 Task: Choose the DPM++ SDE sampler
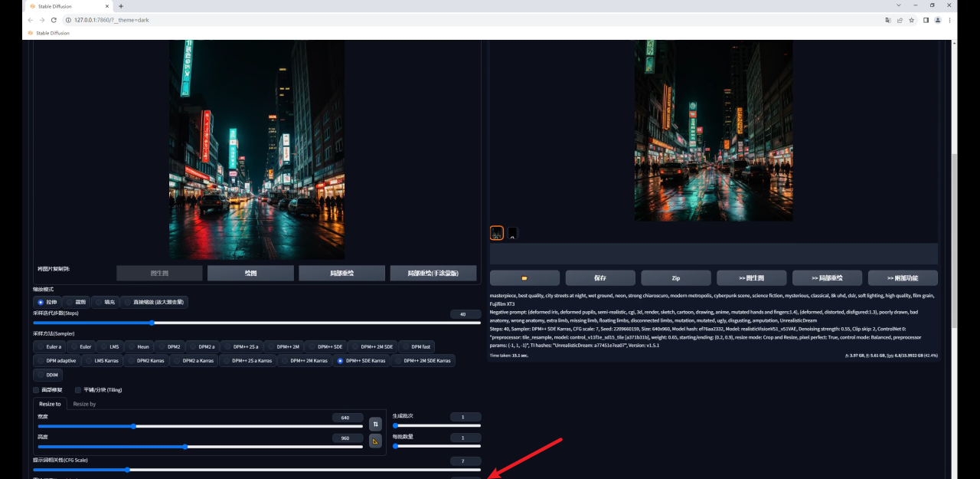point(326,346)
